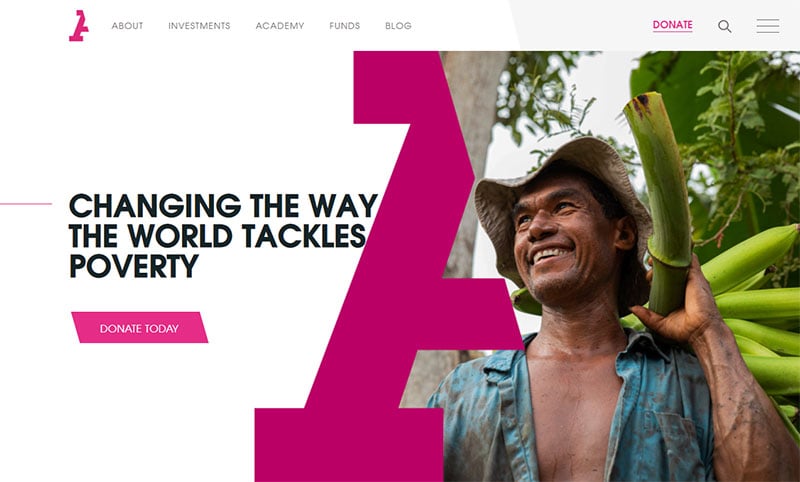Open the hamburger menu icon

[x=767, y=26]
